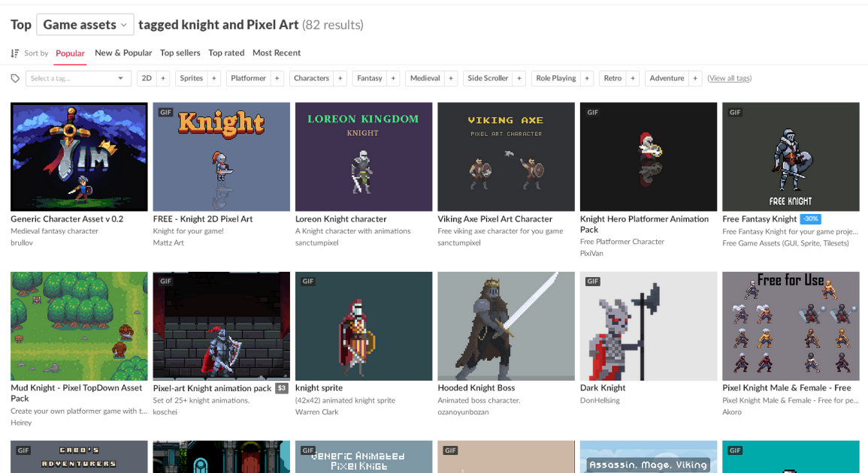Visit author Warren Clark's profile
Image resolution: width=868 pixels, height=473 pixels.
(316, 412)
